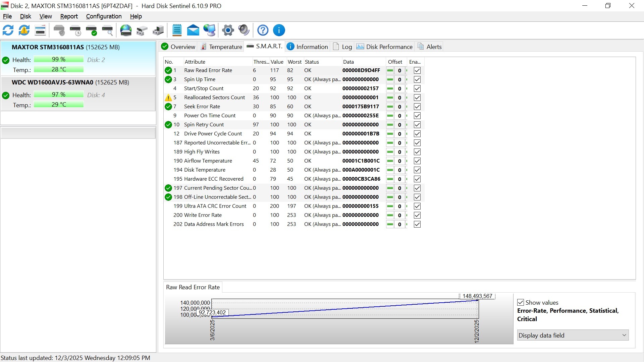Open the notepad report toolbar icon
The height and width of the screenshot is (362, 644).
click(x=177, y=30)
